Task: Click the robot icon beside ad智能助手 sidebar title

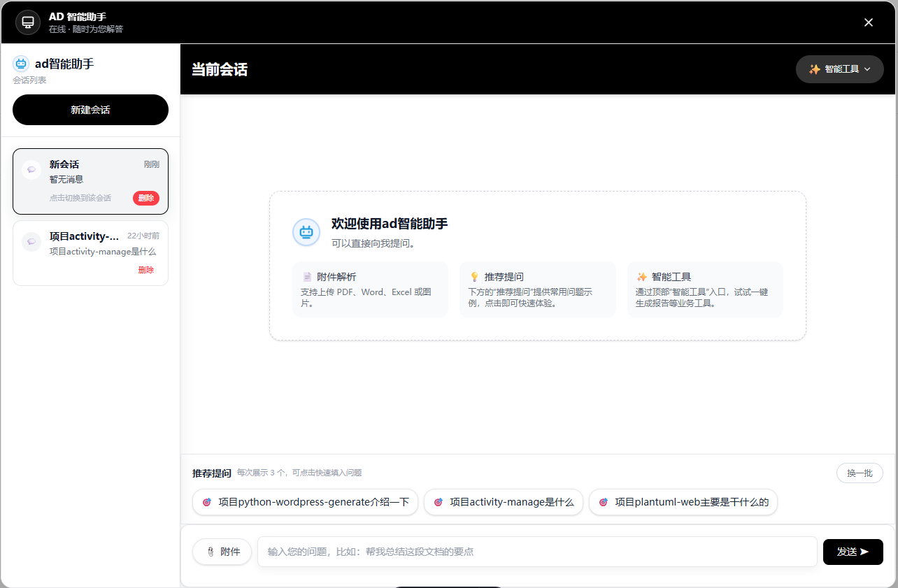Action: [21, 64]
